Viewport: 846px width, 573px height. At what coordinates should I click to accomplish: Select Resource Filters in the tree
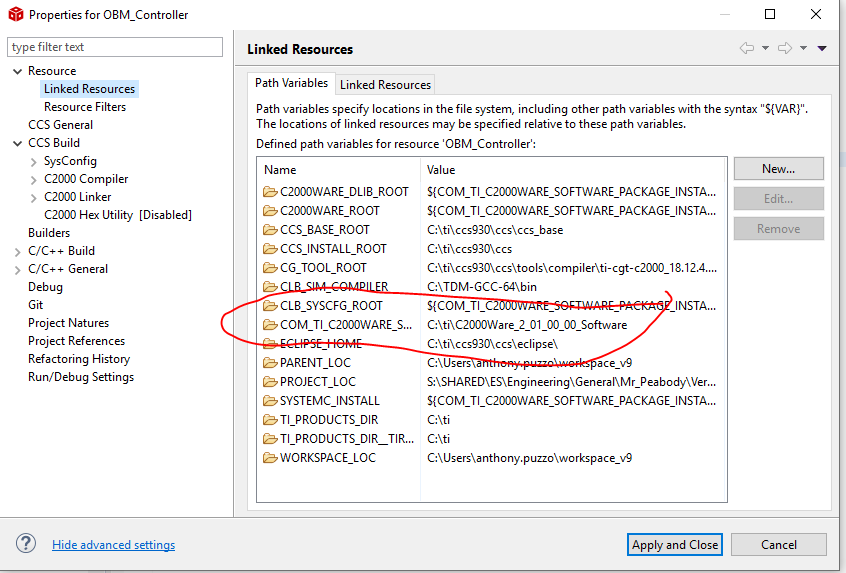[85, 107]
